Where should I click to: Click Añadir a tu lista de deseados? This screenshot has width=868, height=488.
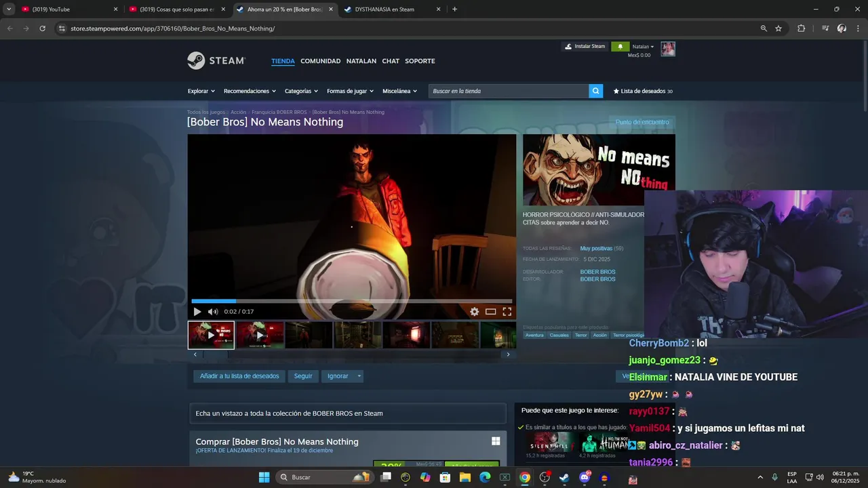coord(239,376)
